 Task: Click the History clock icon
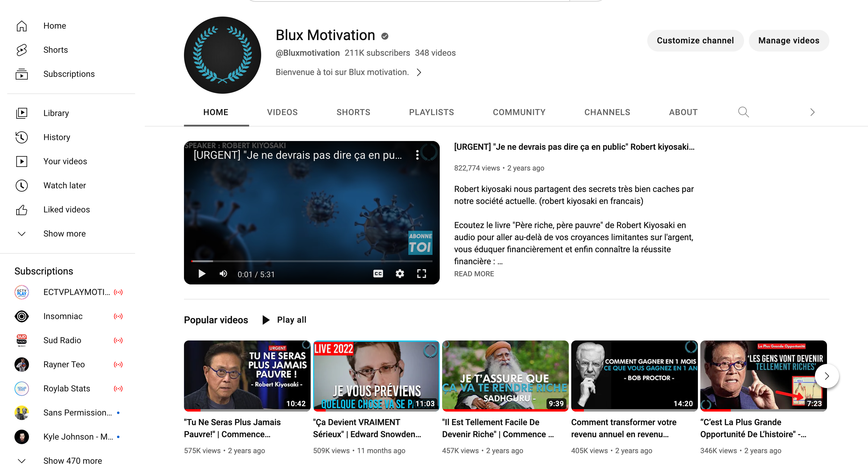coord(22,137)
